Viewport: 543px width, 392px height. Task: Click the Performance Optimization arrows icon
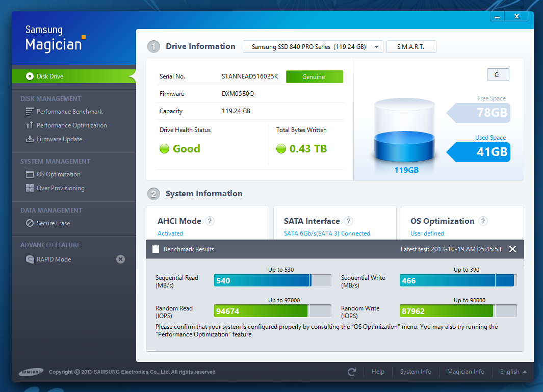tap(30, 125)
